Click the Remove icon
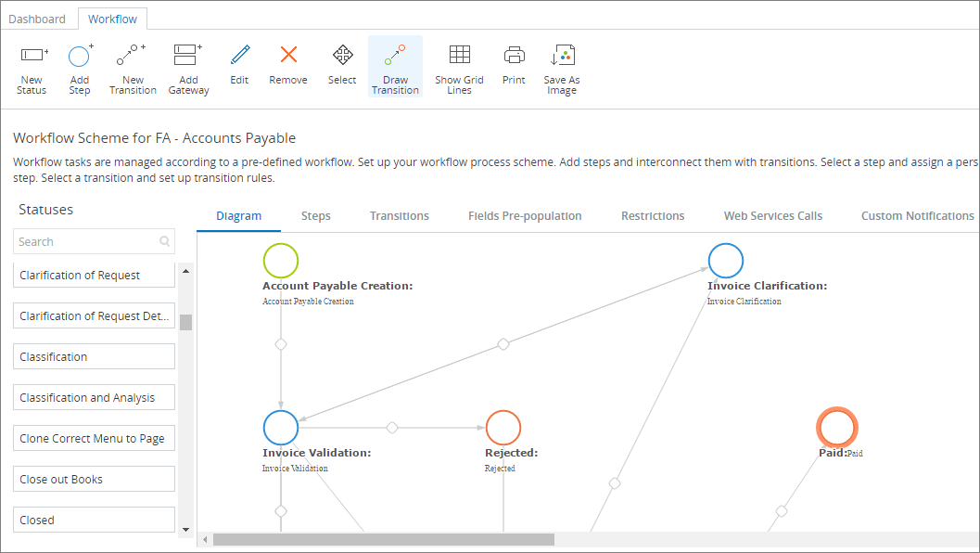 click(x=287, y=65)
